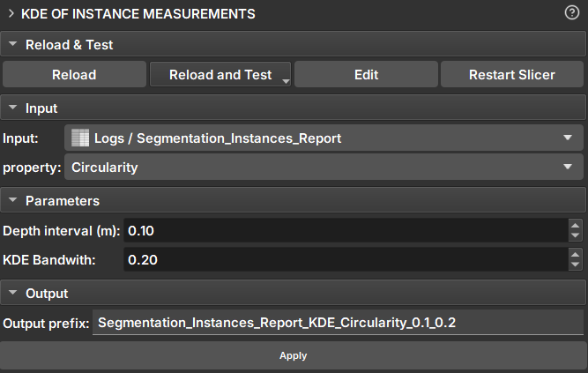The height and width of the screenshot is (373, 588).
Task: Click the Restart Slicer button
Action: (x=512, y=74)
